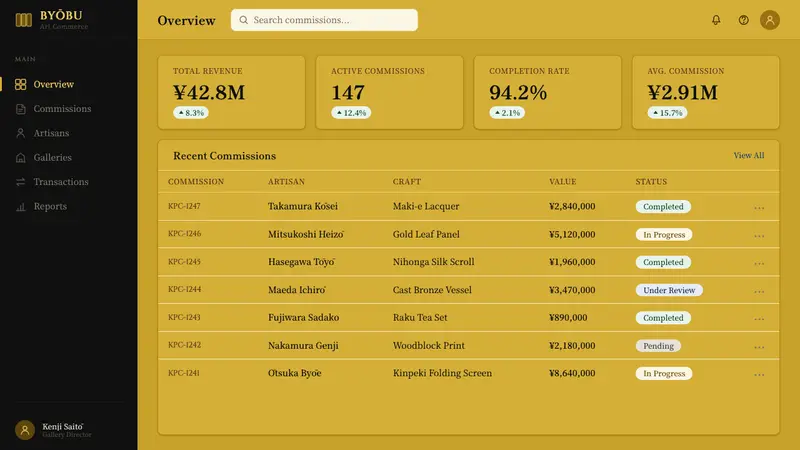Click the search magnifier icon
The height and width of the screenshot is (450, 800).
(x=243, y=20)
